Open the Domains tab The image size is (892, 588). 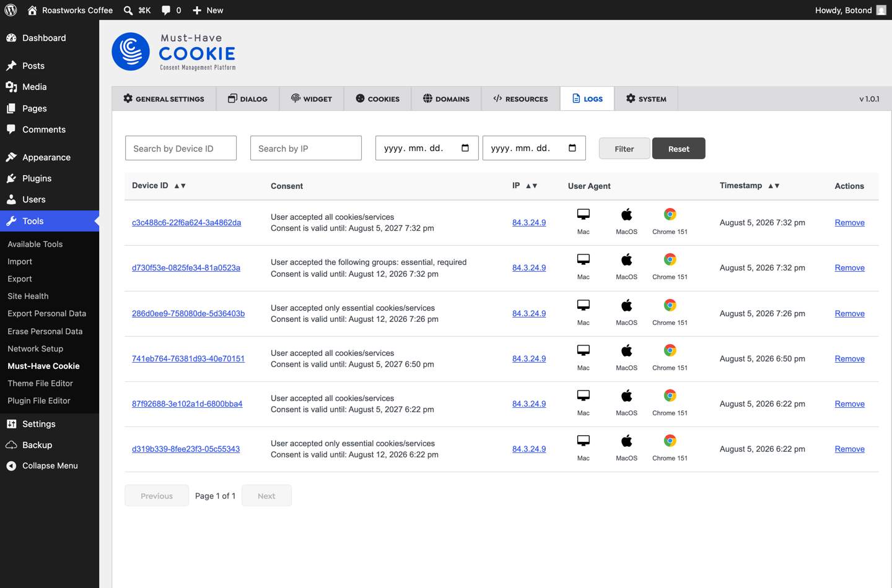(x=447, y=98)
